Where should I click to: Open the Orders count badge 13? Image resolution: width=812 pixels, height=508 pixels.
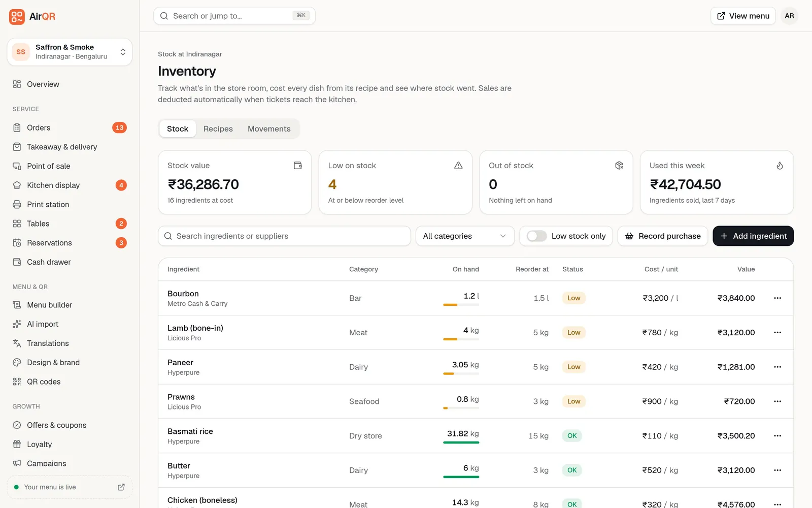119,128
